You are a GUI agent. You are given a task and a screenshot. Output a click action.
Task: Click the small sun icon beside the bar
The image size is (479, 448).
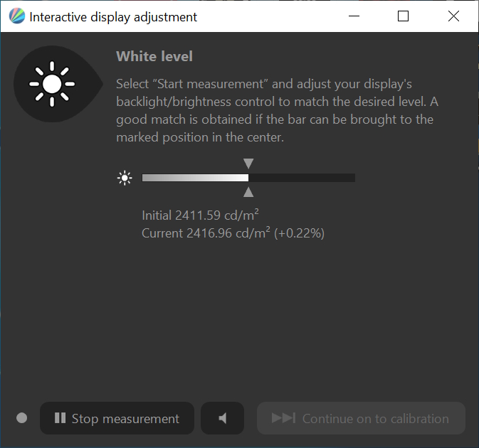[125, 178]
